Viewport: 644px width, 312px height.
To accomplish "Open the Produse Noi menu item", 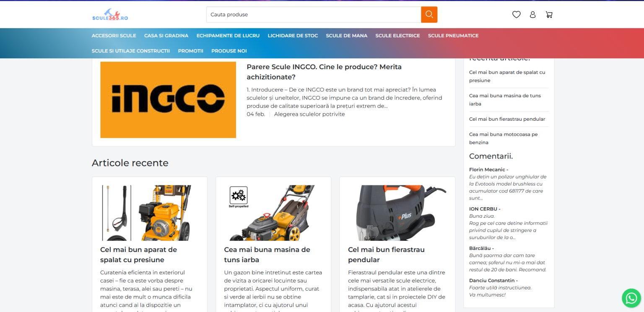I will [229, 51].
